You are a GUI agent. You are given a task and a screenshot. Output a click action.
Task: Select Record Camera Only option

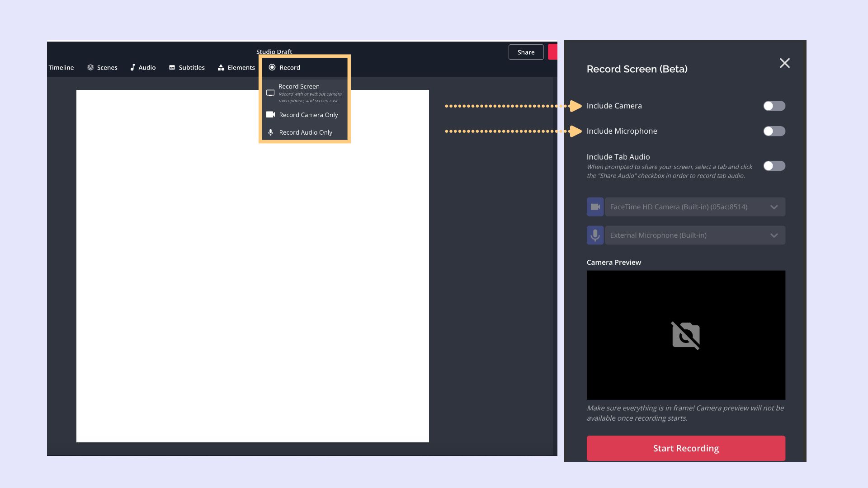[x=308, y=115]
